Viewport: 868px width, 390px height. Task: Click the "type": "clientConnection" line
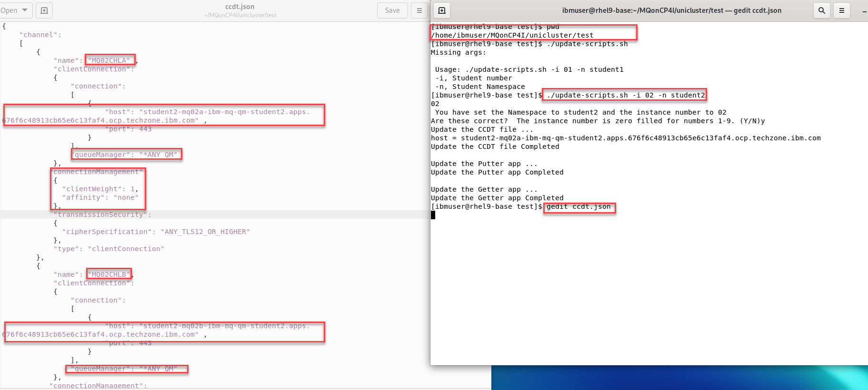pos(109,249)
